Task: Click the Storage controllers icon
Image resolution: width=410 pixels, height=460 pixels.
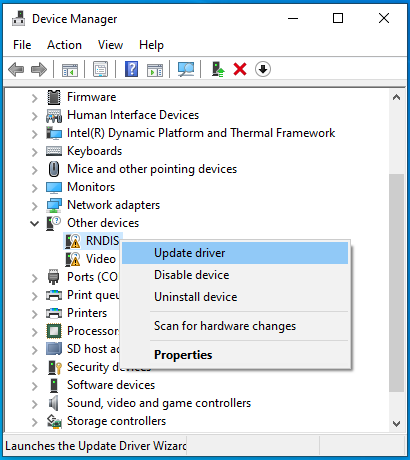Action: (54, 421)
